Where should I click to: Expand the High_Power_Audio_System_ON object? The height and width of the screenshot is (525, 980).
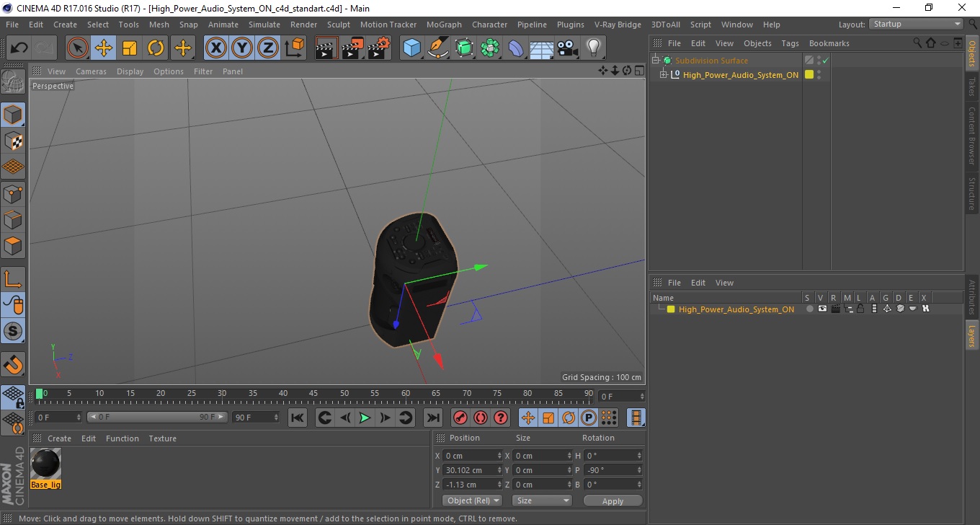coord(664,75)
